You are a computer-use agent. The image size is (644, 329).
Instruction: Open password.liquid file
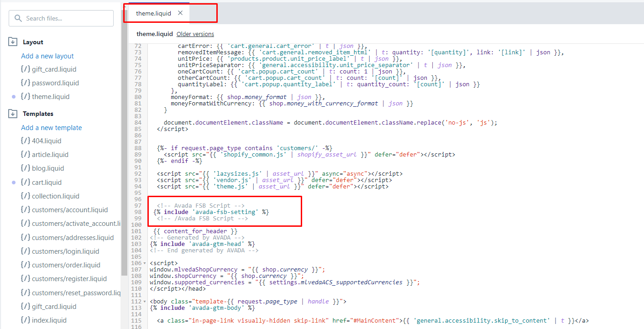coord(55,83)
